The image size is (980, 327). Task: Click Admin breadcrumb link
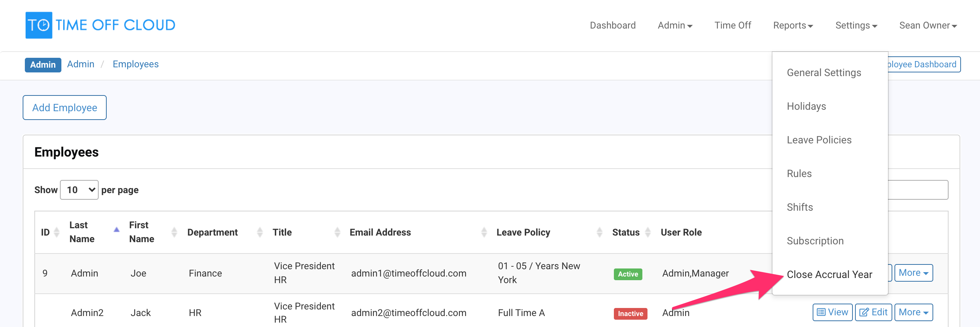[81, 64]
